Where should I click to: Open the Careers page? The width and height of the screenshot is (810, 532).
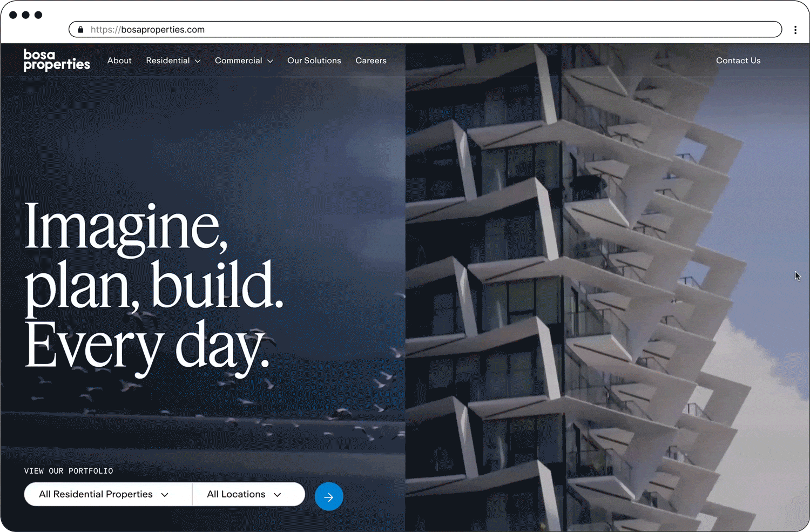371,60
